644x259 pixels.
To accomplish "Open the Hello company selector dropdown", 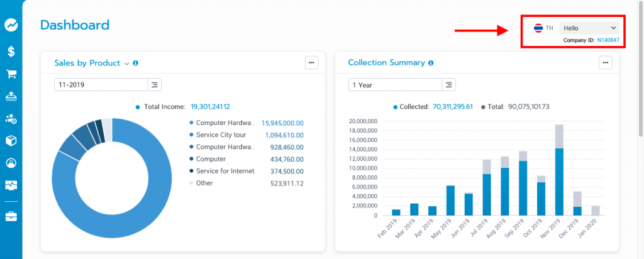I will [x=589, y=28].
